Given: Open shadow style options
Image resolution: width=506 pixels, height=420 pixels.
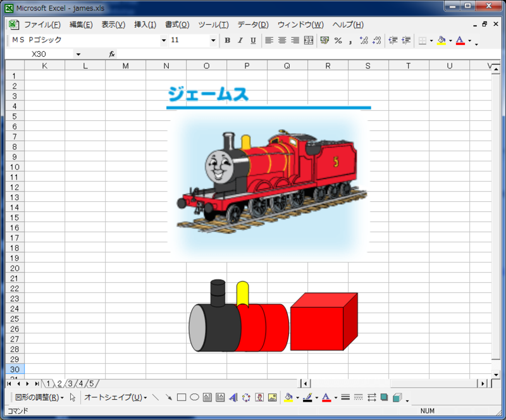Looking at the screenshot, I should (x=384, y=397).
